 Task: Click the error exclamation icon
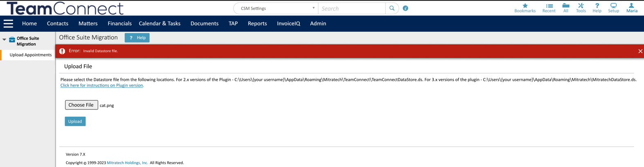click(x=62, y=51)
